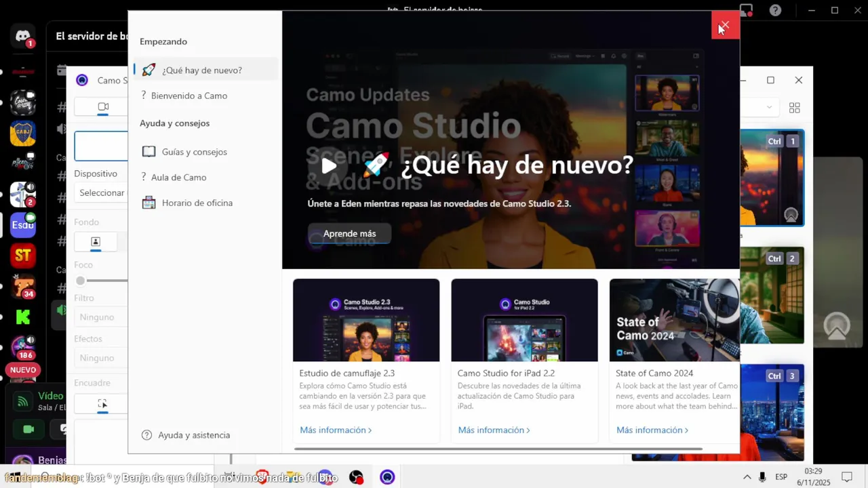The width and height of the screenshot is (868, 488).
Task: Click the Foco slider handle in Camo
Action: click(x=81, y=281)
